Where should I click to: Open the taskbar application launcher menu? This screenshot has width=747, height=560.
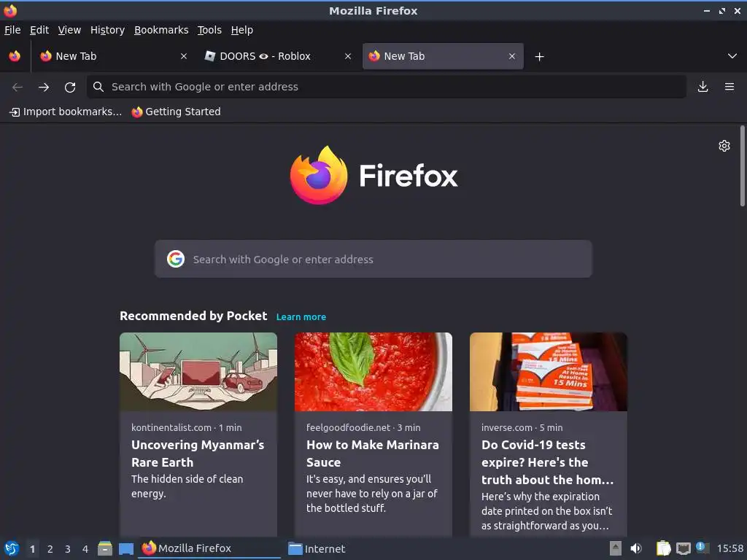[x=12, y=548]
